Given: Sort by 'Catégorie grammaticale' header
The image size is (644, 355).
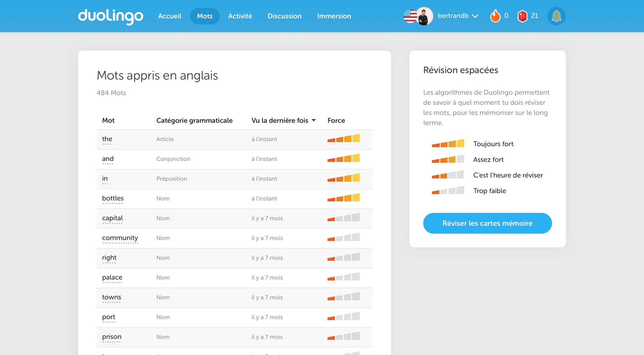Looking at the screenshot, I should tap(195, 120).
